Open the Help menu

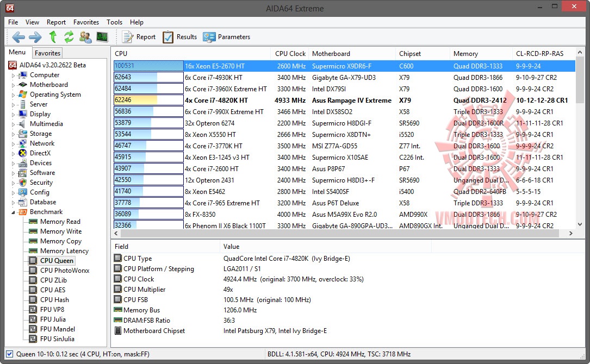pos(136,22)
